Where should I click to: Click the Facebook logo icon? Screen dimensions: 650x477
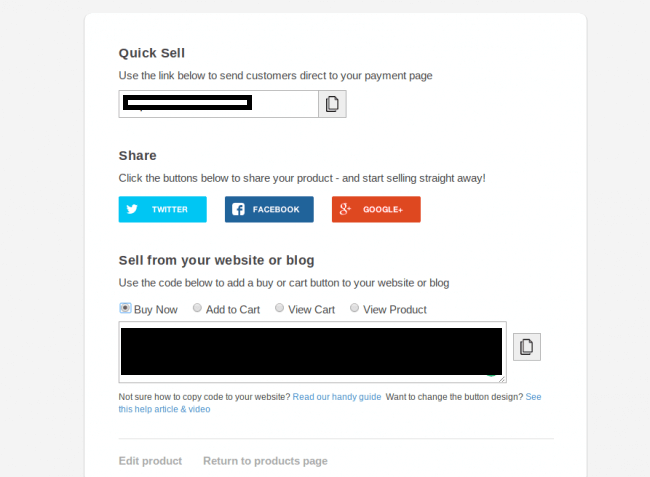pos(238,209)
